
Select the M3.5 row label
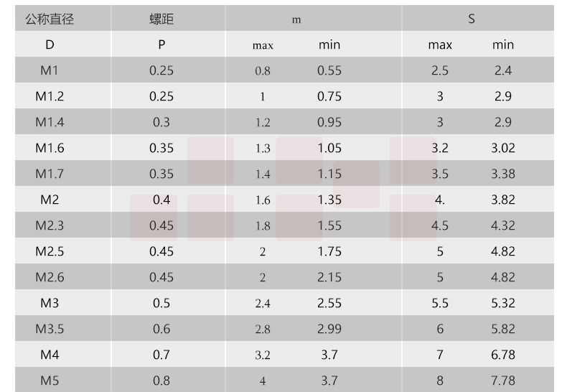click(x=50, y=329)
